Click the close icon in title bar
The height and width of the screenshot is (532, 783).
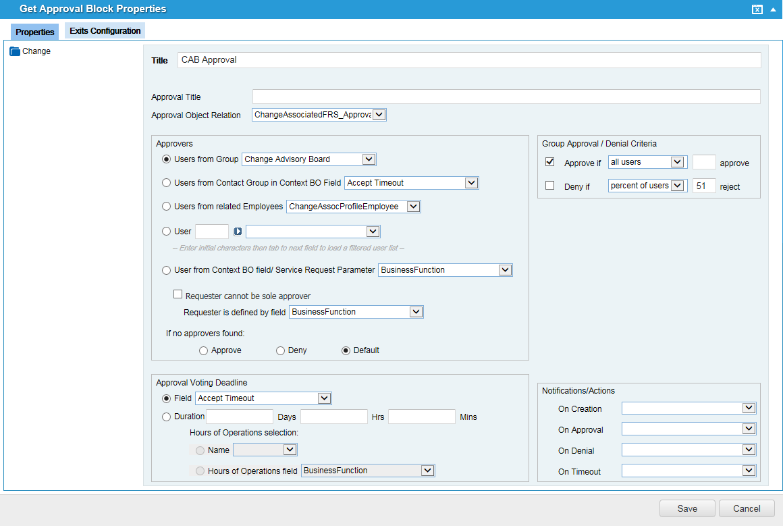click(757, 9)
